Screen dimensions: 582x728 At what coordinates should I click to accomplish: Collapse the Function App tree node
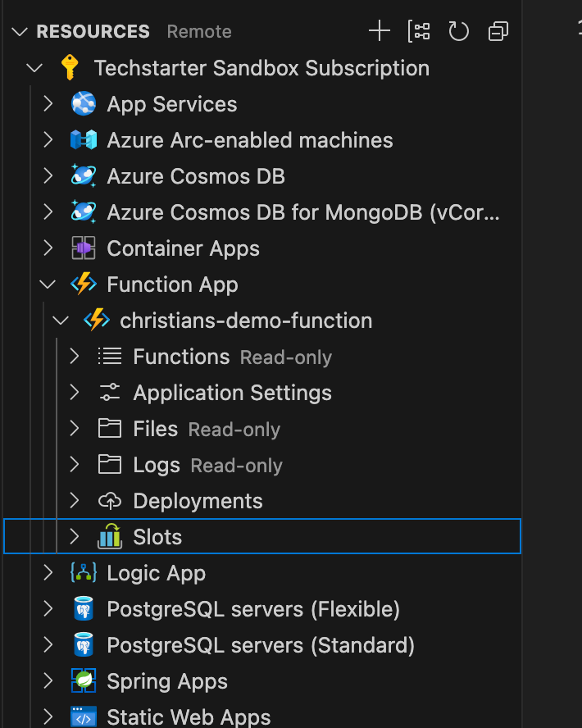48,284
